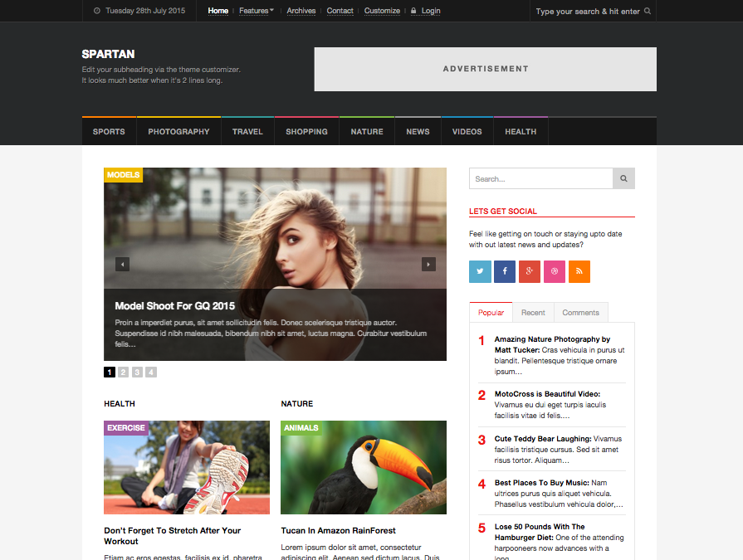Open the Photography category

178,132
